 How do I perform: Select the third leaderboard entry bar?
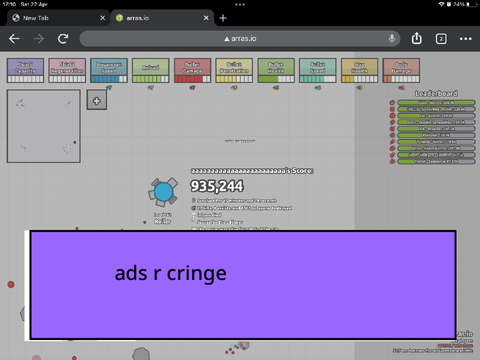436,116
